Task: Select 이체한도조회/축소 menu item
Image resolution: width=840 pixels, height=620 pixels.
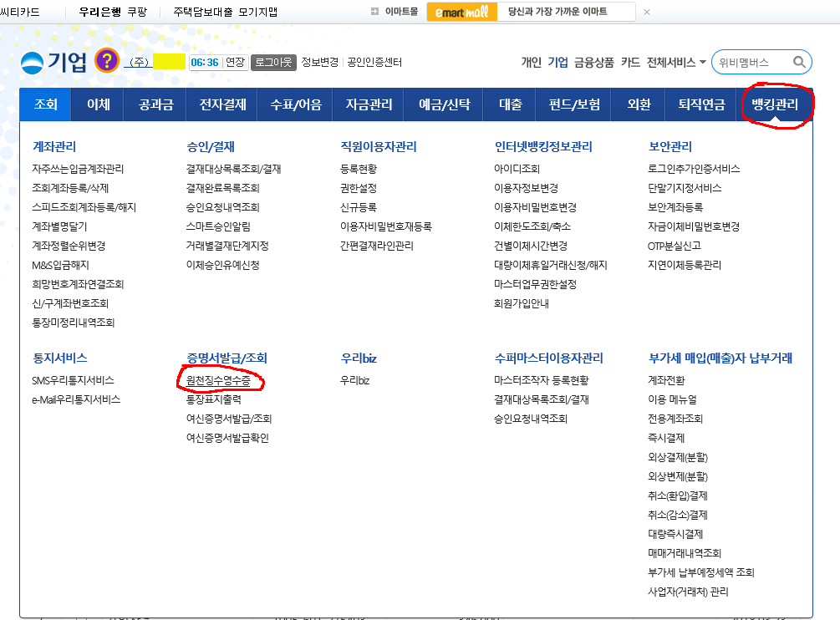Action: pos(532,227)
